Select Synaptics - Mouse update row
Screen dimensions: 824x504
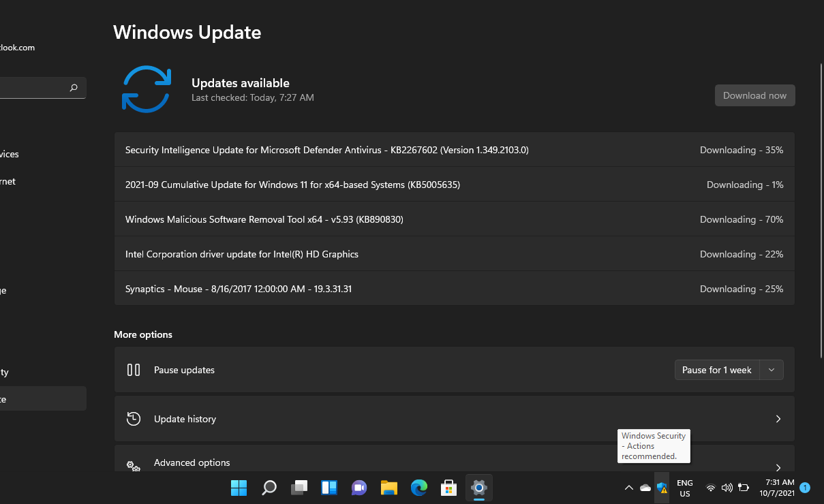(x=454, y=289)
